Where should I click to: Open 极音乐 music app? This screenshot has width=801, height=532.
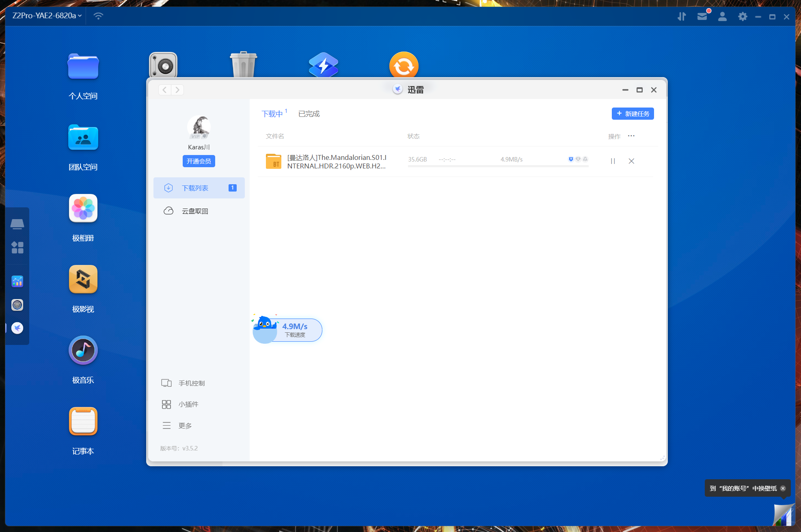click(83, 351)
